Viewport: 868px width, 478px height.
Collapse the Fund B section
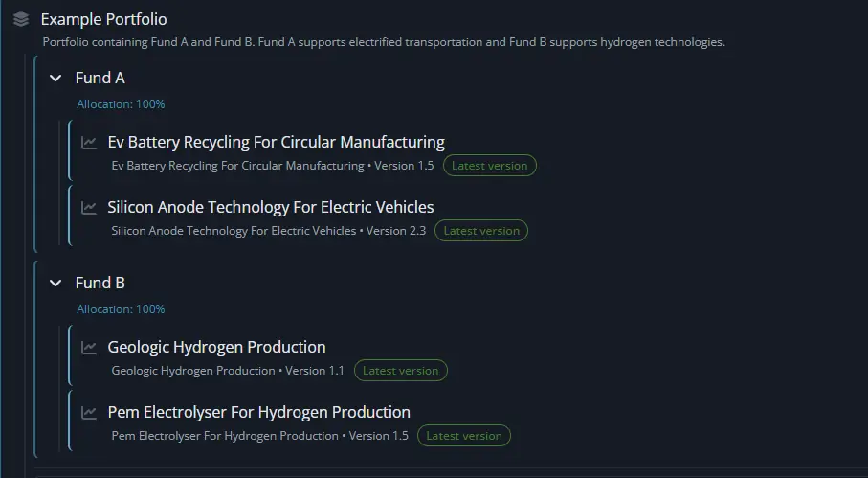click(x=56, y=284)
